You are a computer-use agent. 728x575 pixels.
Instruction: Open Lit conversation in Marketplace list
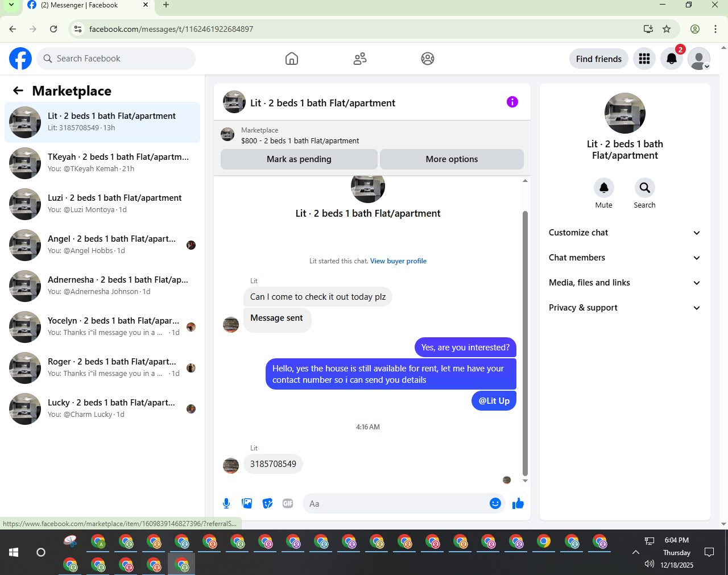click(x=102, y=122)
